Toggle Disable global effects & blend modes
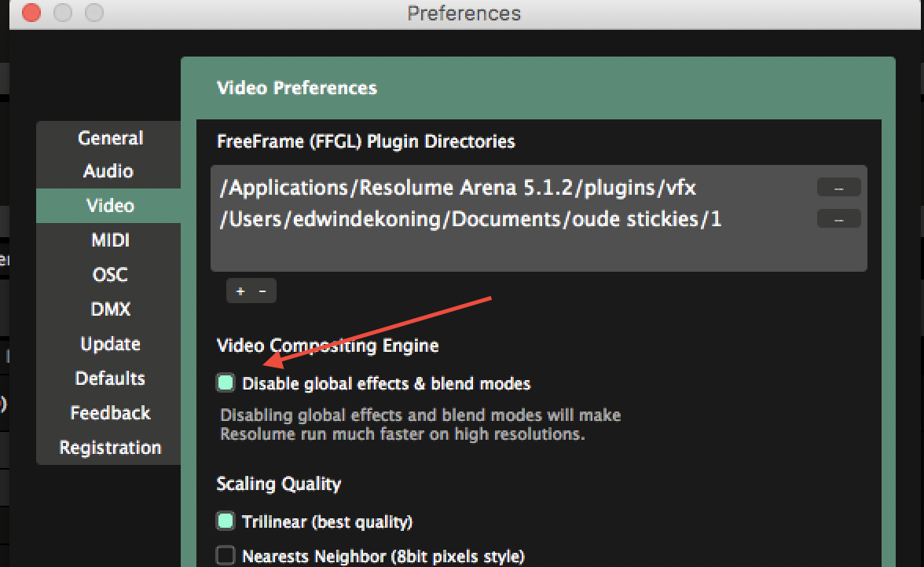 [226, 383]
